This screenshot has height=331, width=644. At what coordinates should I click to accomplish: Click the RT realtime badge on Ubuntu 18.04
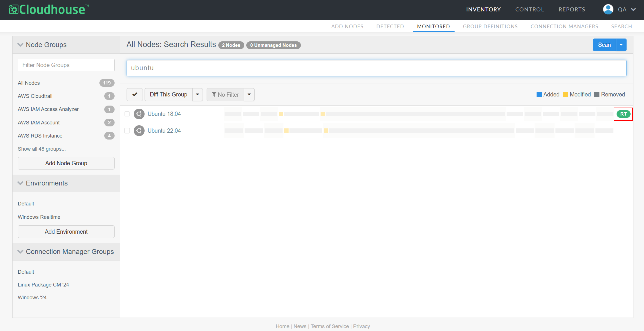(x=623, y=114)
